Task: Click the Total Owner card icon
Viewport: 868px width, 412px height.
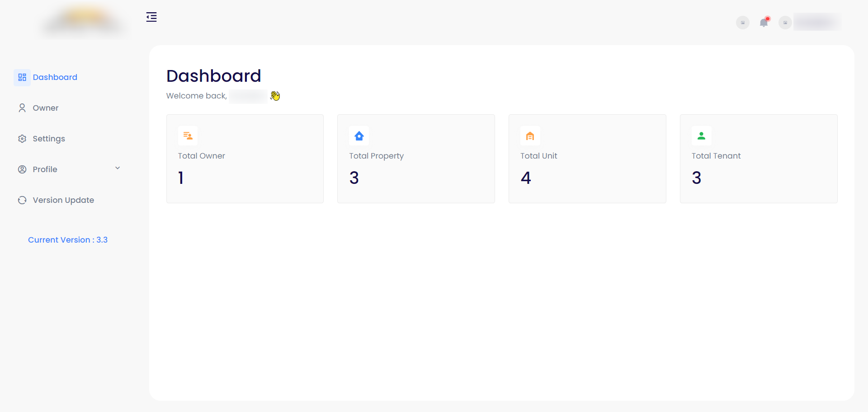Action: [188, 136]
